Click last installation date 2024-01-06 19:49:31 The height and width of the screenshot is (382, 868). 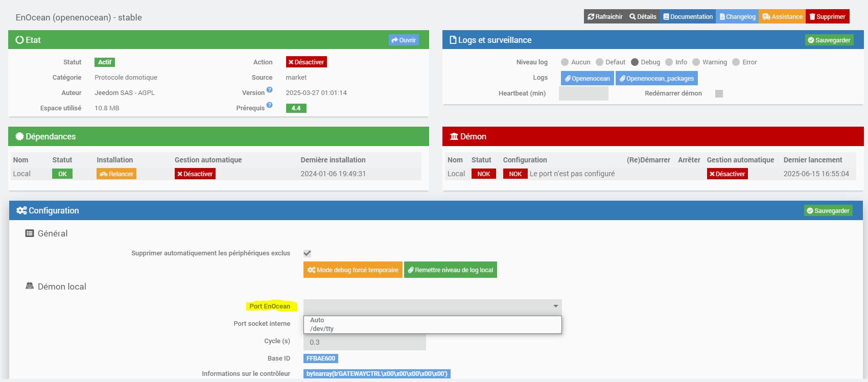[333, 174]
